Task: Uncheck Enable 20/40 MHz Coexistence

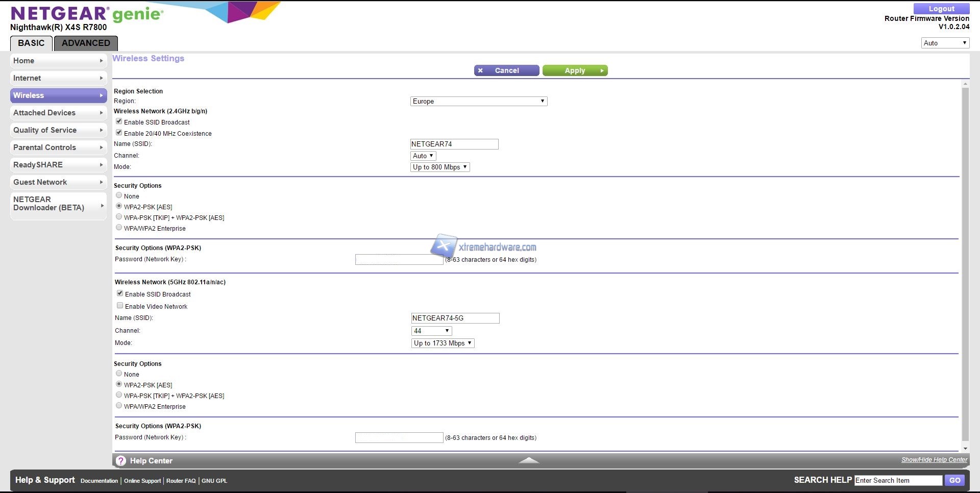Action: (x=119, y=133)
